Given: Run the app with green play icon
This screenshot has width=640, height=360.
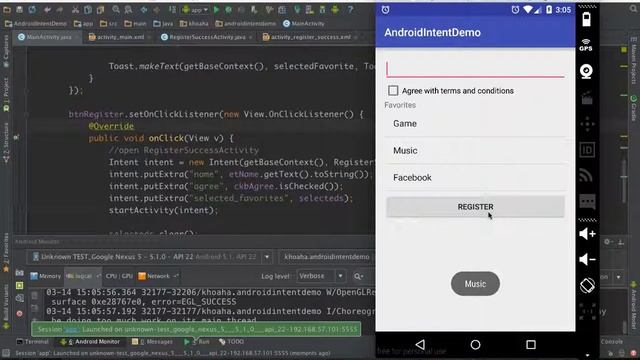Looking at the screenshot, I should (x=216, y=9).
